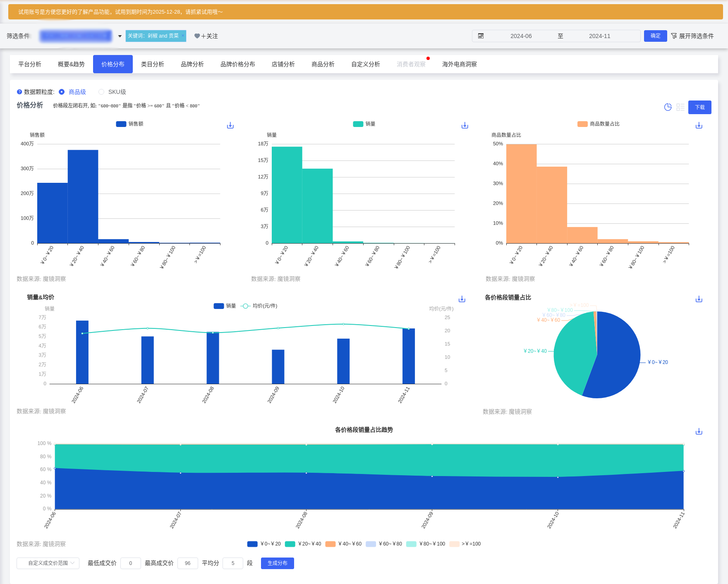Click the 下载 download button
Viewport: 728px width, 584px height.
(700, 107)
